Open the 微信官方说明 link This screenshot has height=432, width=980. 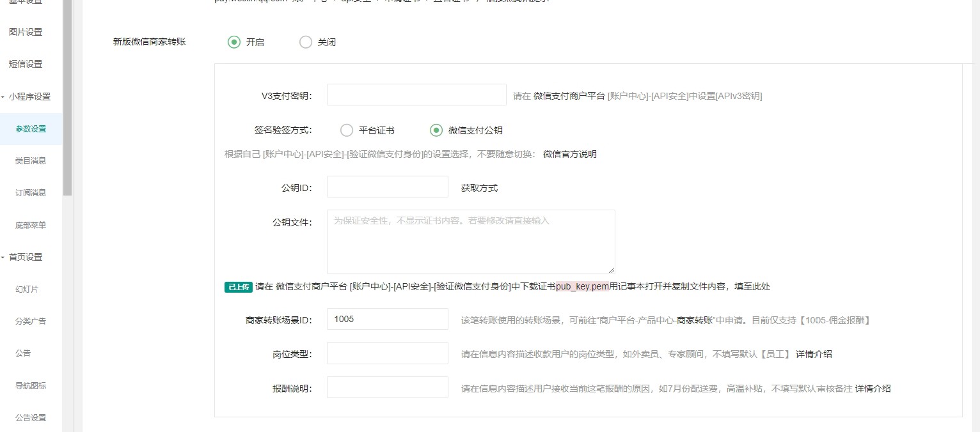570,154
